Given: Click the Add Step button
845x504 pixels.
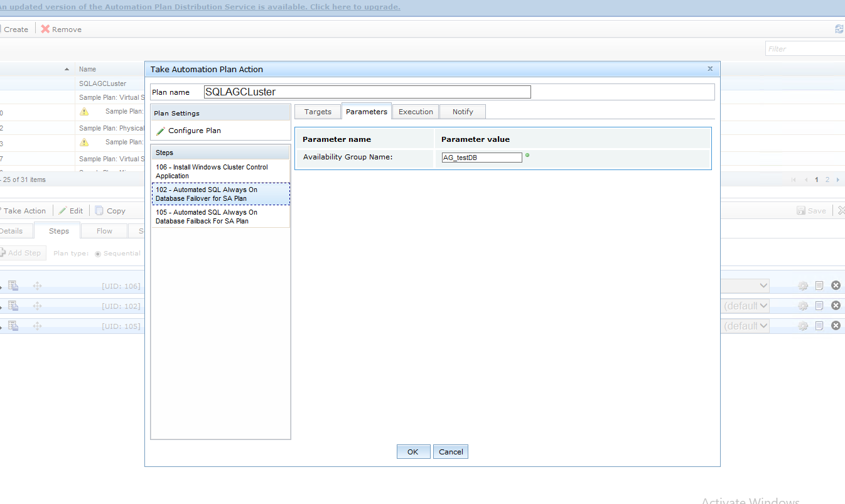Looking at the screenshot, I should pyautogui.click(x=23, y=253).
